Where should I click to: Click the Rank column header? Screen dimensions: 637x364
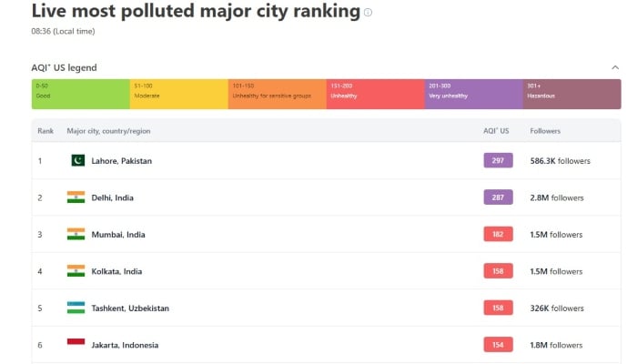pyautogui.click(x=45, y=131)
